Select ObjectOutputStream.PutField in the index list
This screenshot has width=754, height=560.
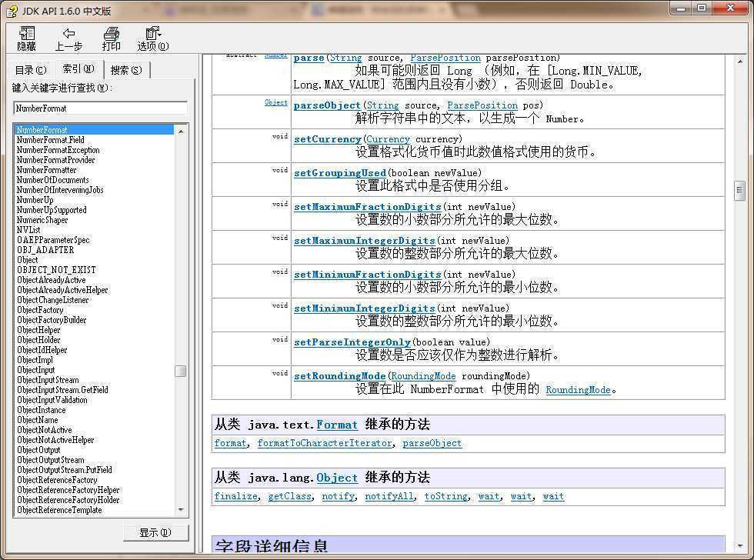click(x=65, y=470)
